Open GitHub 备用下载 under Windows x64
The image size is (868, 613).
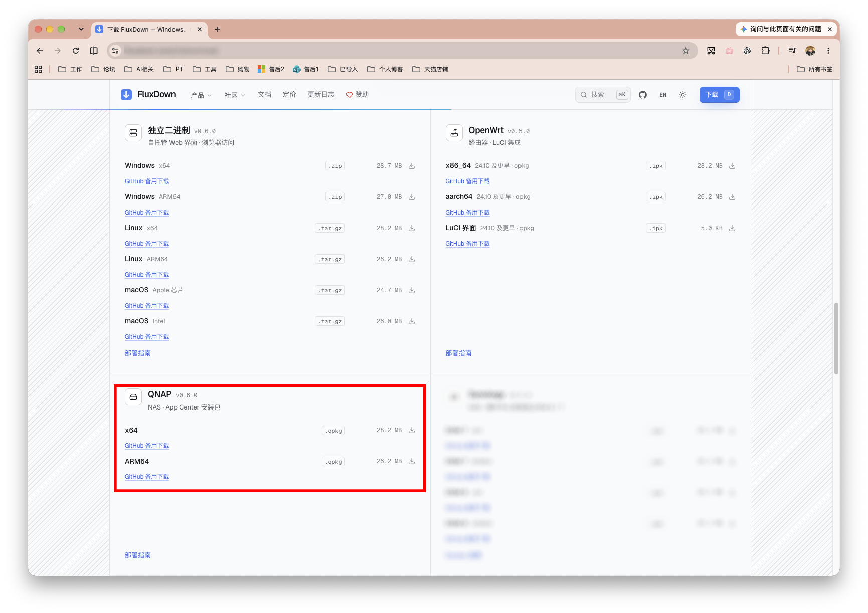[147, 181]
